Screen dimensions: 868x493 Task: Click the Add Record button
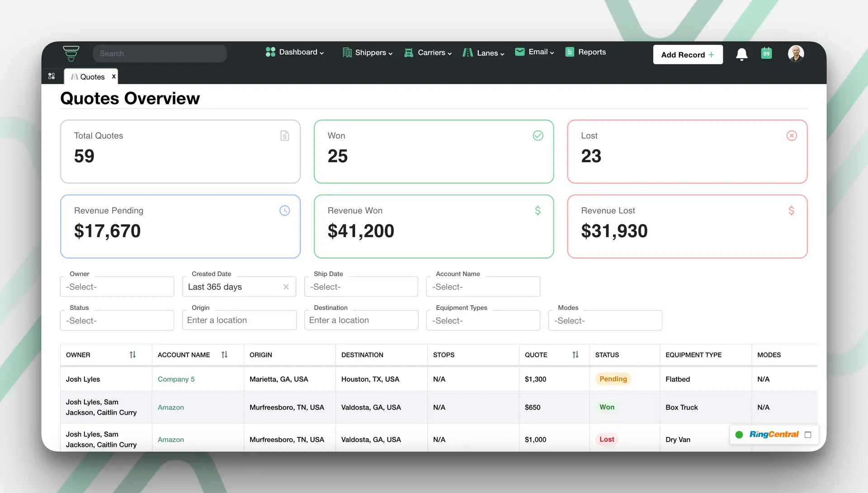click(x=688, y=54)
